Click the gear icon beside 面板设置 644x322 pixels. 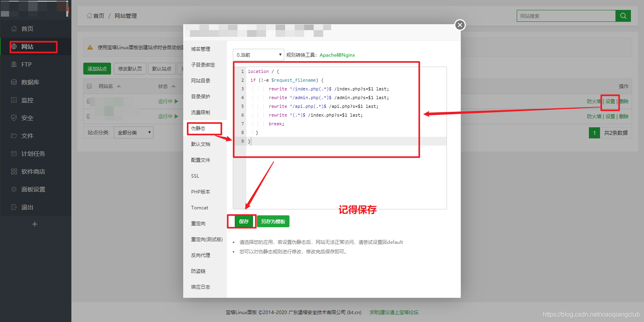pyautogui.click(x=14, y=189)
